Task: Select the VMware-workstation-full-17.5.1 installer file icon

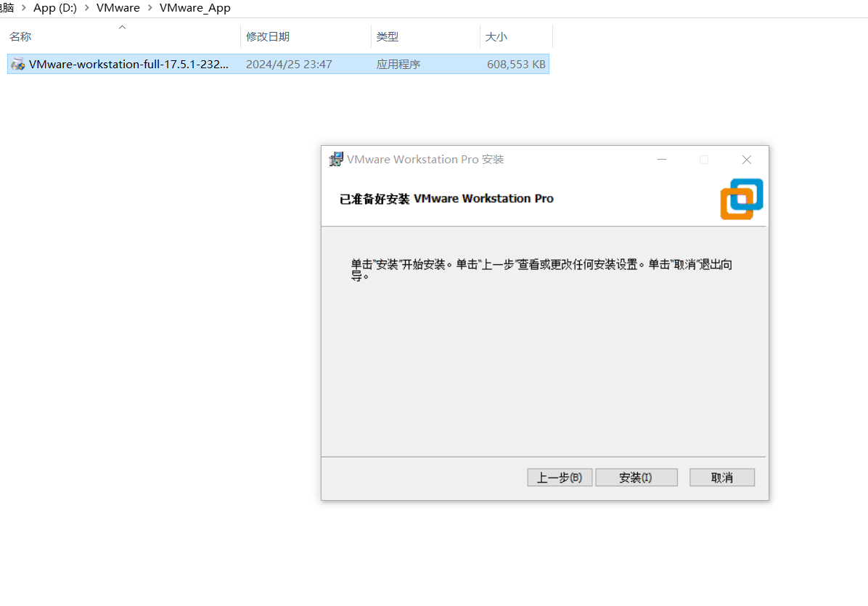Action: coord(17,64)
